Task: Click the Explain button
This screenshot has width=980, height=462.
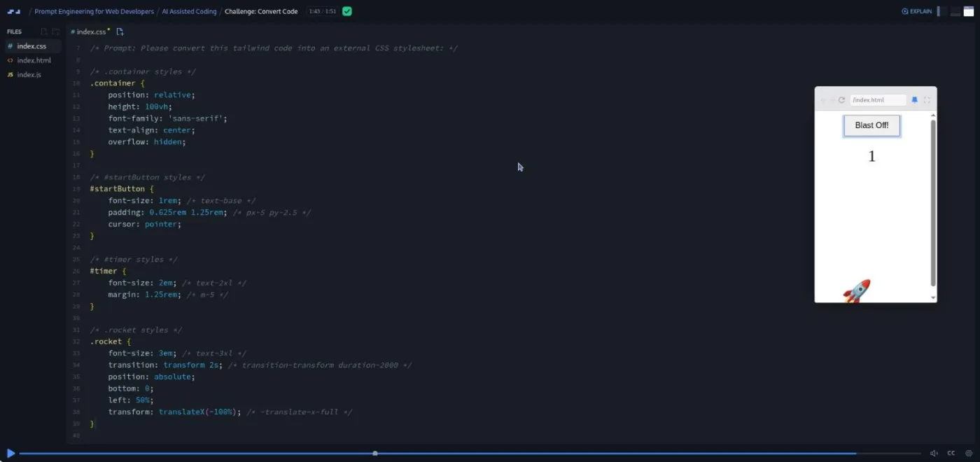Action: 917,11
